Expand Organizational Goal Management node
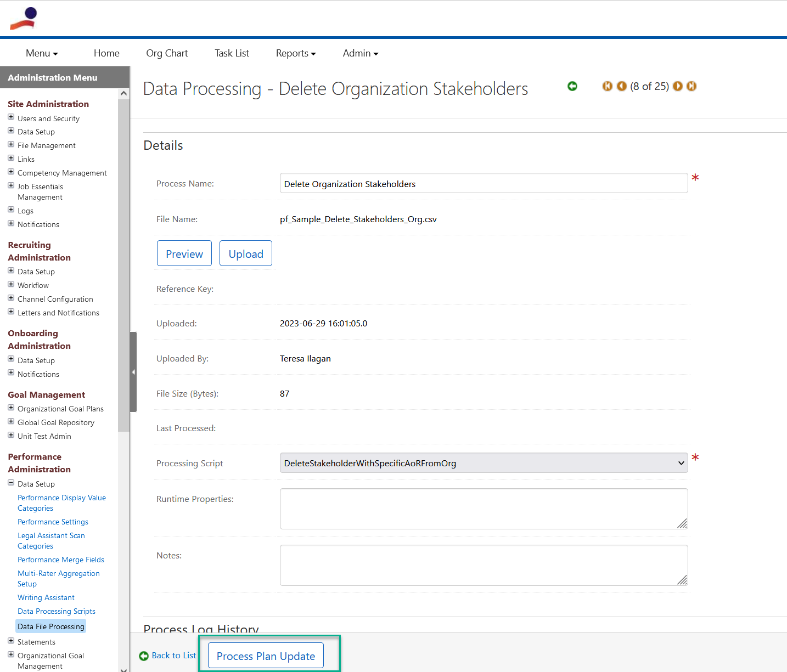Image resolution: width=787 pixels, height=672 pixels. pyautogui.click(x=11, y=654)
